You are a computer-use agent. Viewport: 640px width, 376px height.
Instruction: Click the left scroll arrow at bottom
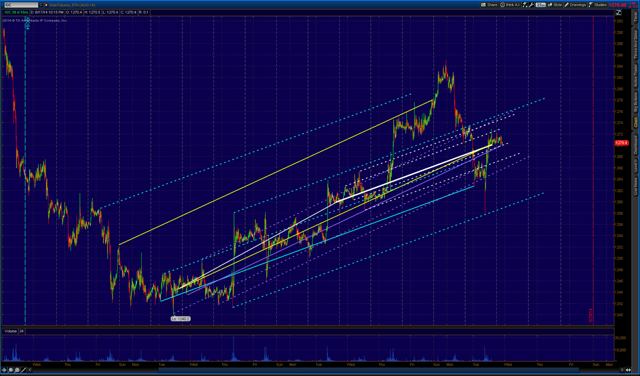30,370
